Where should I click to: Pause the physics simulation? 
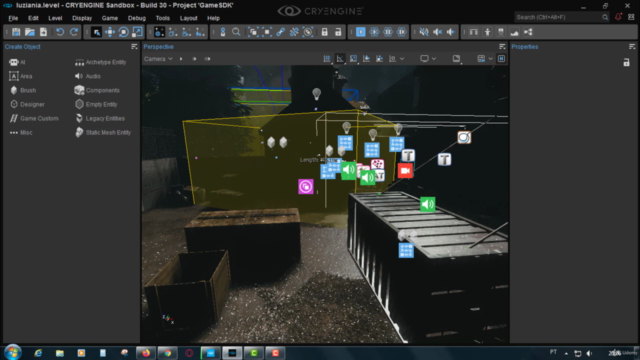click(x=388, y=32)
